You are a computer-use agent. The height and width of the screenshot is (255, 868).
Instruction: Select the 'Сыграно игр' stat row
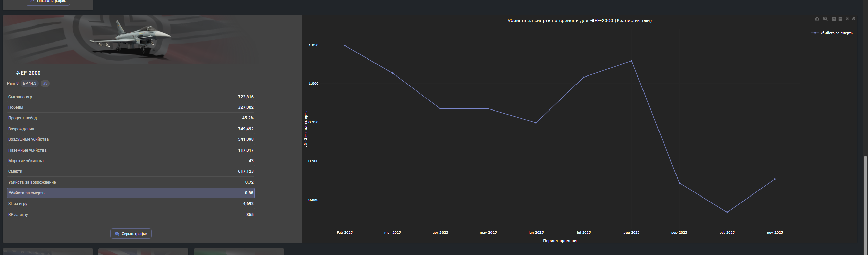pos(131,97)
